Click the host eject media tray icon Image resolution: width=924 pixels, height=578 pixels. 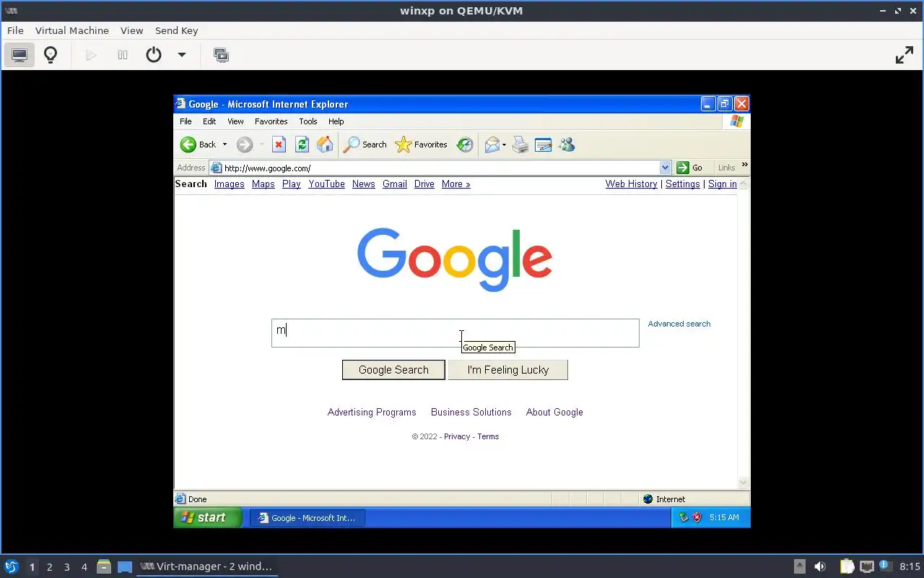tap(799, 566)
